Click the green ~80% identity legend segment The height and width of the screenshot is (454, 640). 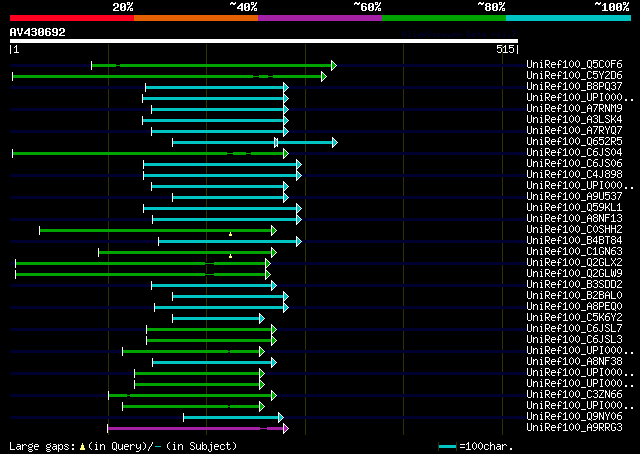(x=444, y=18)
